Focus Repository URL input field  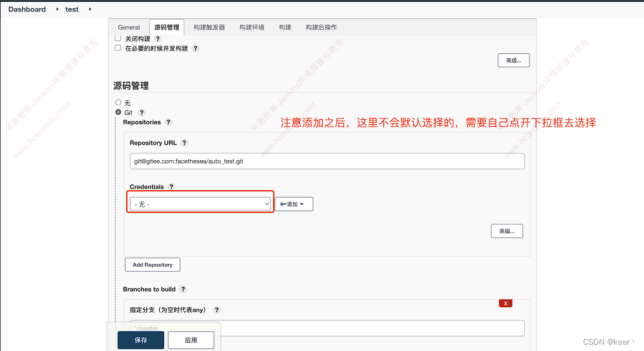[x=327, y=162]
